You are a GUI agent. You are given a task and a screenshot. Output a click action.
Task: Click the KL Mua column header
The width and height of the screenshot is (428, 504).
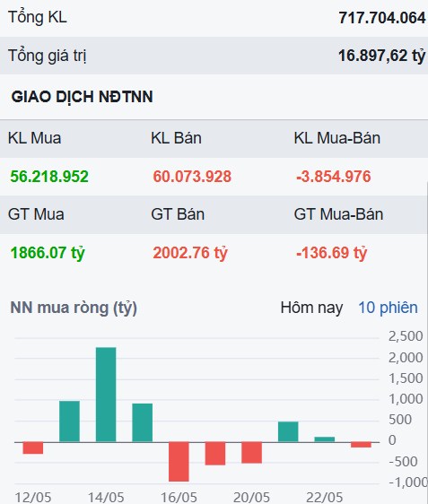click(34, 138)
